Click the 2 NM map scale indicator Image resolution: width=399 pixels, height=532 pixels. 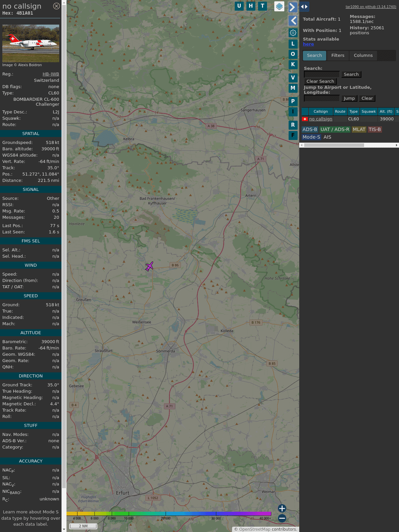point(83,526)
